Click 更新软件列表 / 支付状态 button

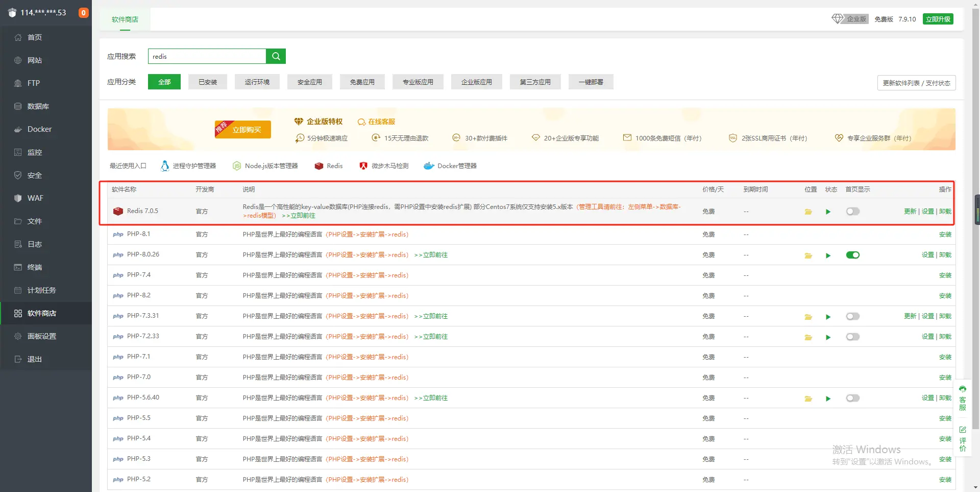(917, 83)
